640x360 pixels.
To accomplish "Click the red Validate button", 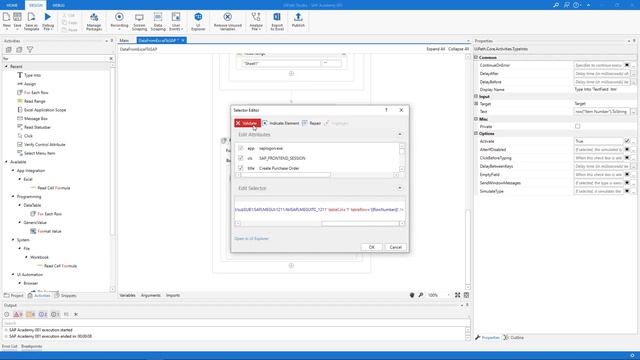I will pyautogui.click(x=247, y=123).
